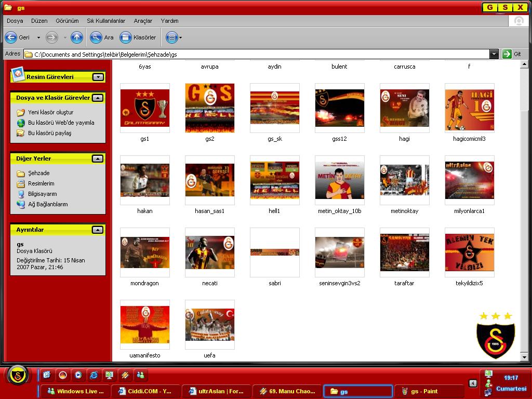Click the scrollbar up arrow

tap(524, 64)
